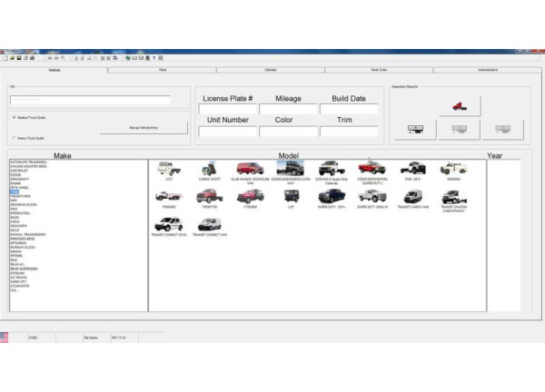Select Heavy Truck Guide radio button
The height and width of the screenshot is (392, 545).
tap(12, 138)
